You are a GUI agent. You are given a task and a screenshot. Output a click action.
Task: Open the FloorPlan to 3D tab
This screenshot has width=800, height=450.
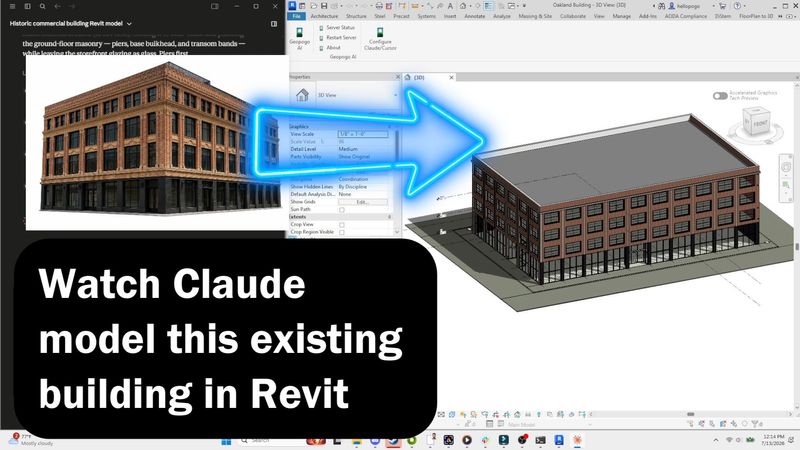[x=756, y=16]
